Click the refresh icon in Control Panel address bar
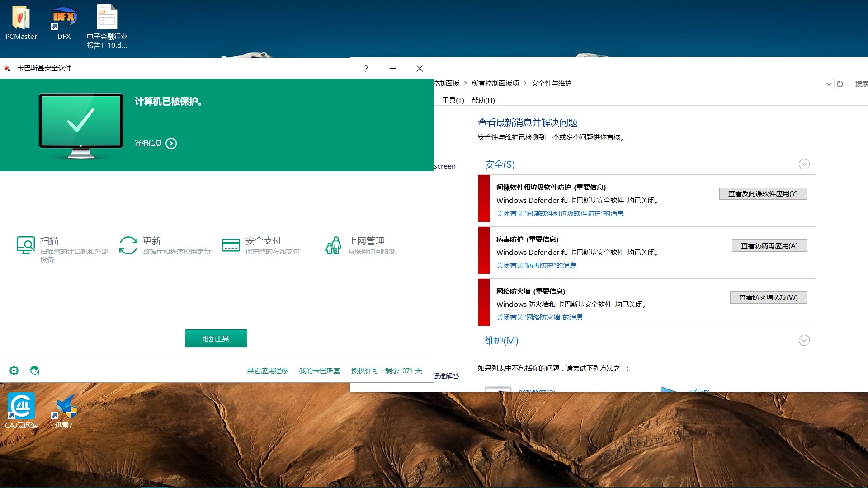This screenshot has width=868, height=488. tap(840, 84)
